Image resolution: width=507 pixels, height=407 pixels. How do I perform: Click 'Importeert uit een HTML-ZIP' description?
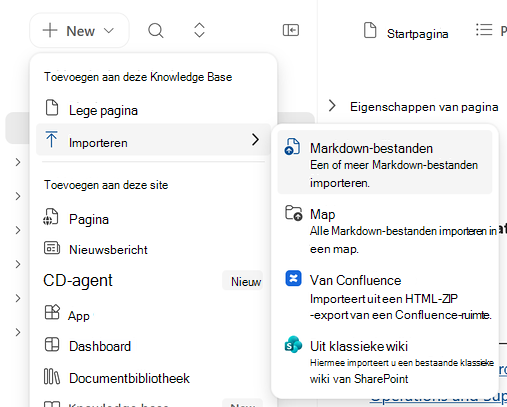(384, 299)
